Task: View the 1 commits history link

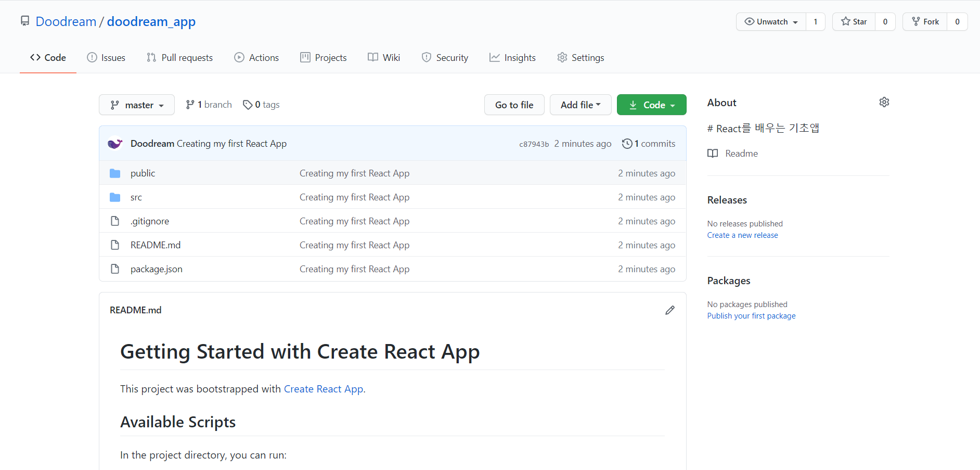Action: tap(649, 144)
